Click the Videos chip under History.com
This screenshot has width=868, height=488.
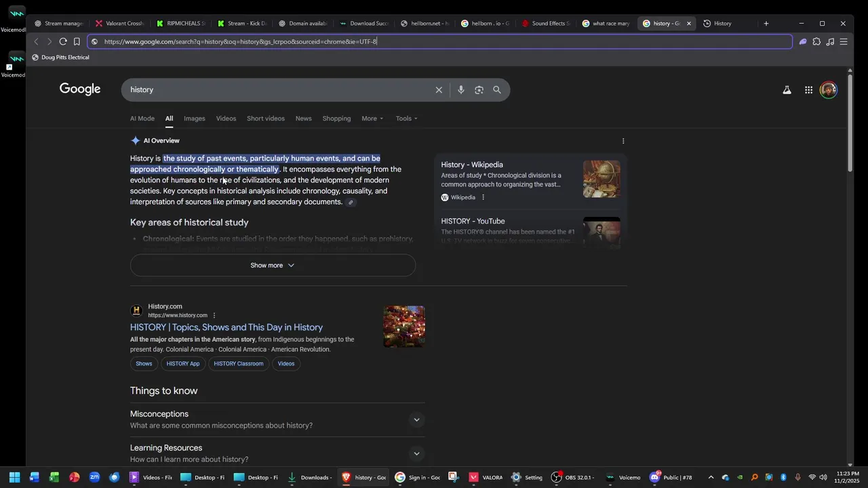(286, 364)
